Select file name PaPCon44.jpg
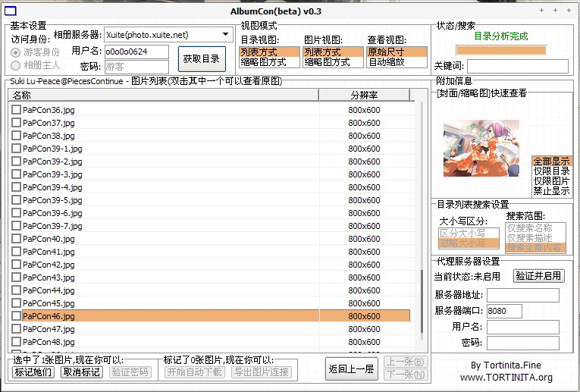This screenshot has width=580, height=392. coord(49,290)
